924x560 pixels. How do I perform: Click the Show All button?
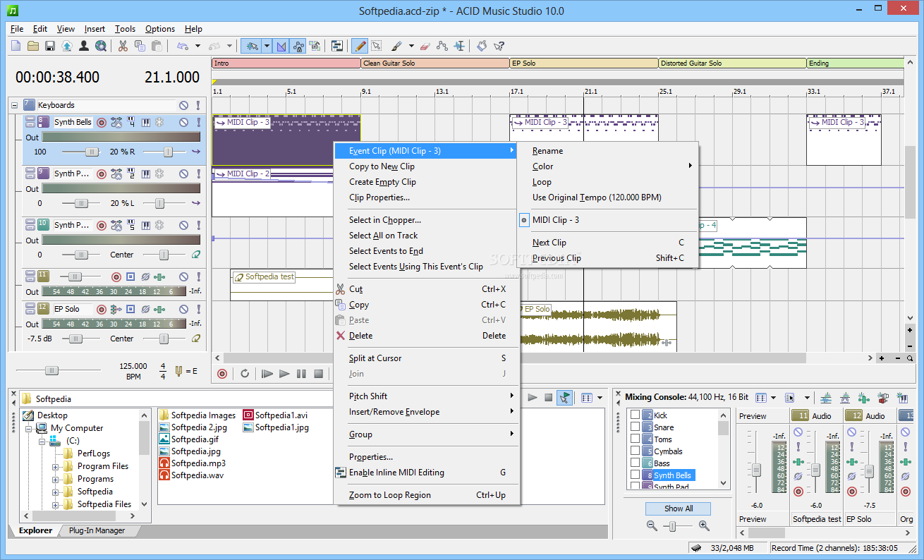pyautogui.click(x=679, y=509)
